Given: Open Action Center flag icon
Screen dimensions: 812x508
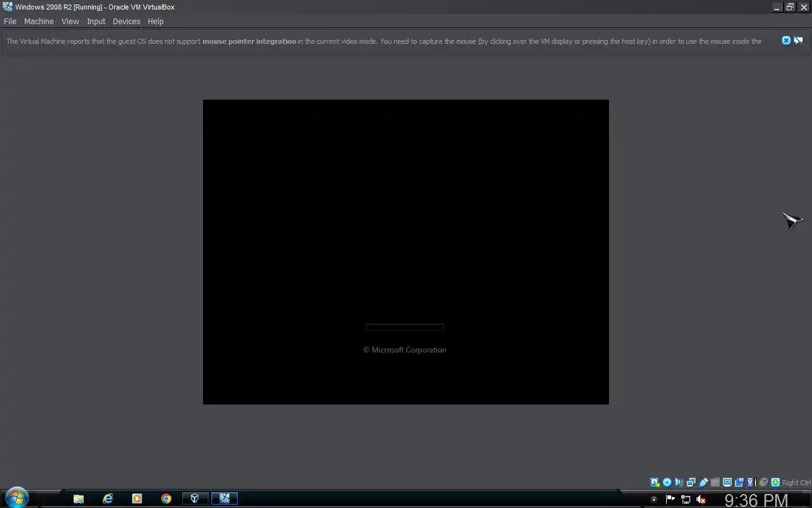Looking at the screenshot, I should 670,500.
